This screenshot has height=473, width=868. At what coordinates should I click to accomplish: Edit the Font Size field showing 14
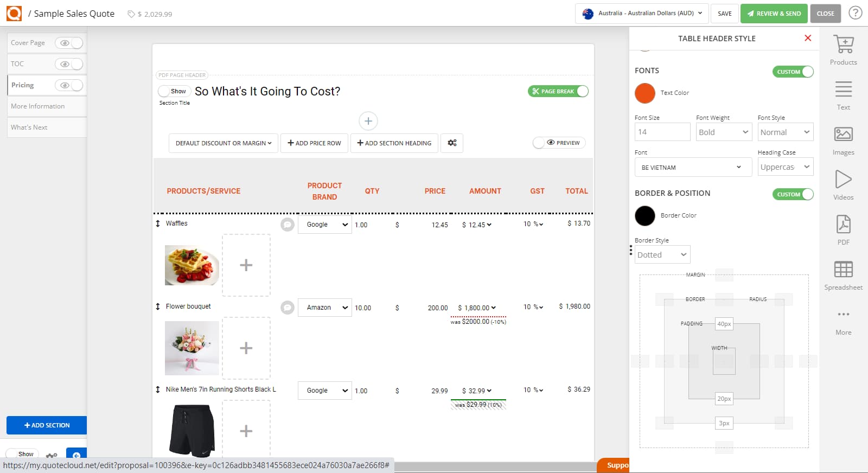pos(662,132)
